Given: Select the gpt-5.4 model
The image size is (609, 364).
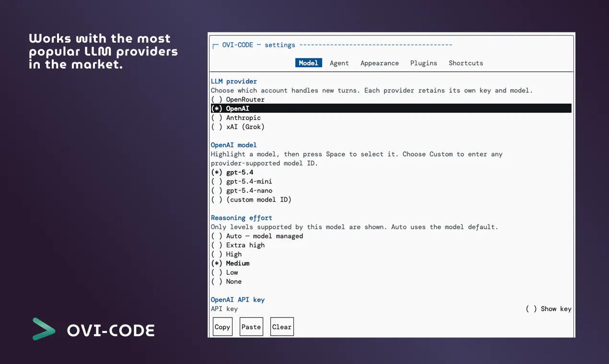Looking at the screenshot, I should (x=232, y=172).
